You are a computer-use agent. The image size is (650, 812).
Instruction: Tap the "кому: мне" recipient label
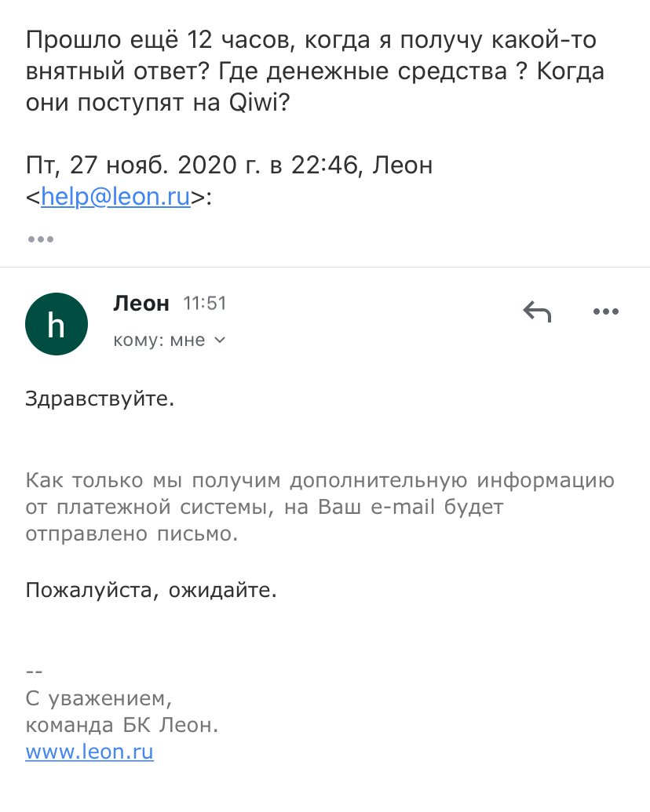point(159,340)
